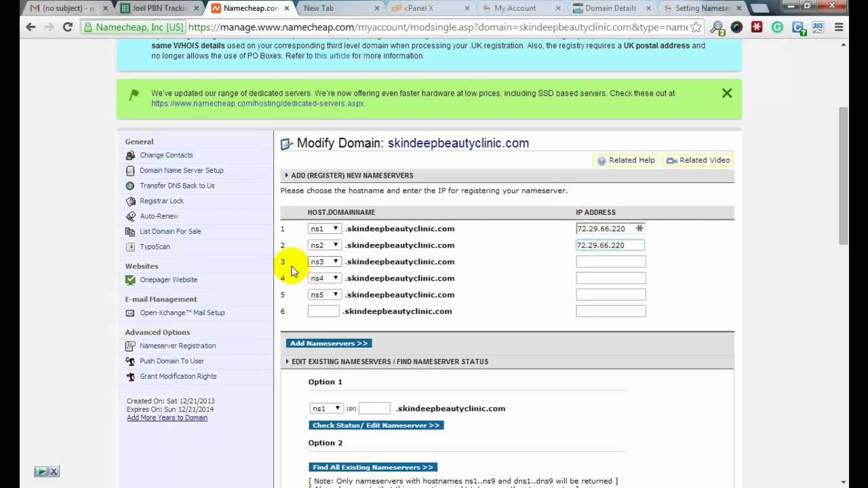Click the play icon at bottom left
Image resolution: width=868 pixels, height=488 pixels.
pyautogui.click(x=41, y=471)
